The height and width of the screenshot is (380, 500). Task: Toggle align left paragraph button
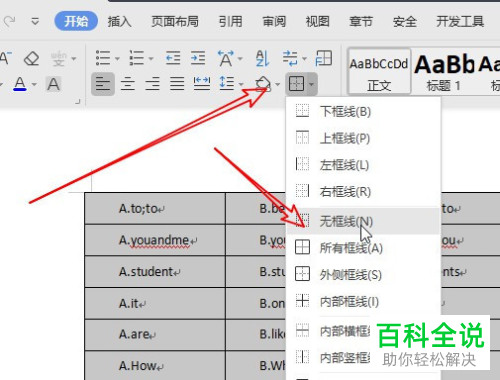tap(103, 84)
